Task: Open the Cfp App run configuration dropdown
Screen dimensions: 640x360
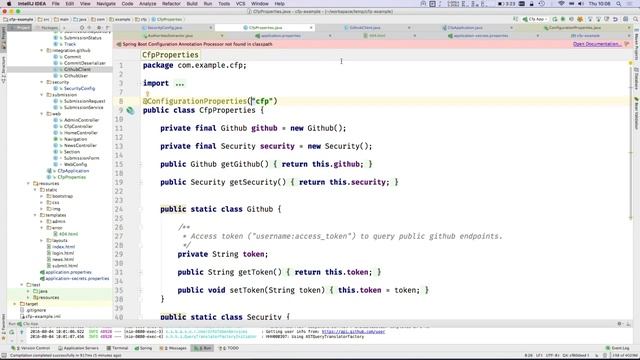Action: pyautogui.click(x=535, y=19)
